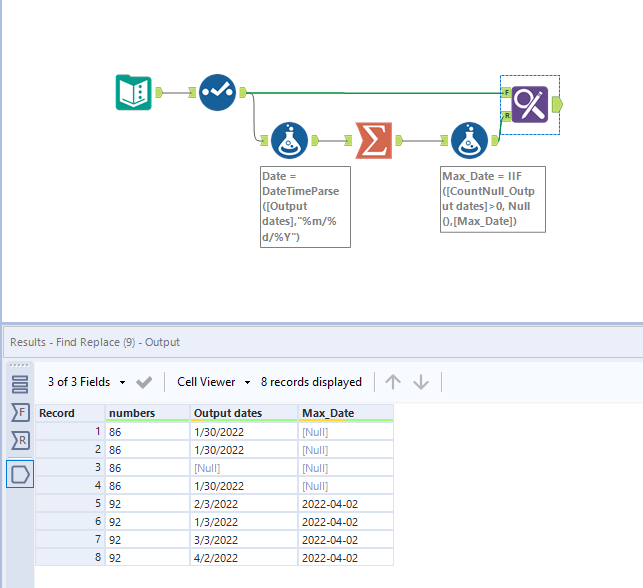This screenshot has width=643, height=588.
Task: Click the Find Replace F input anchor
Action: 506,93
